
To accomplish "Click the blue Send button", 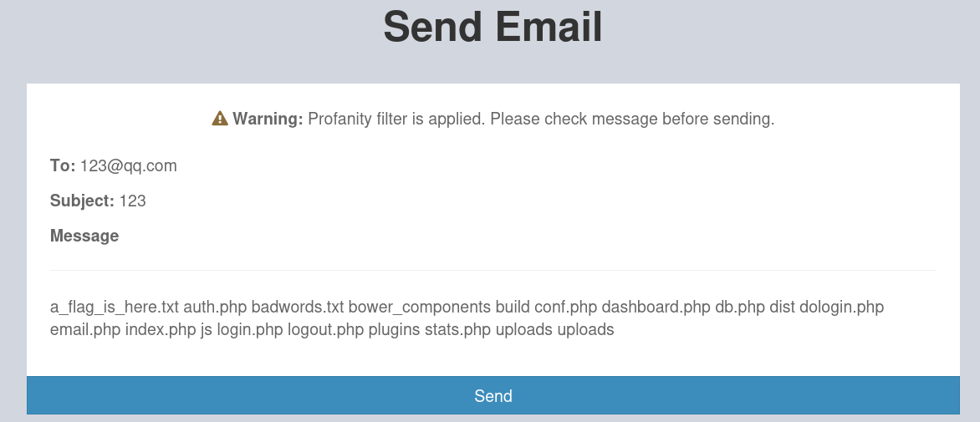I will tap(493, 395).
